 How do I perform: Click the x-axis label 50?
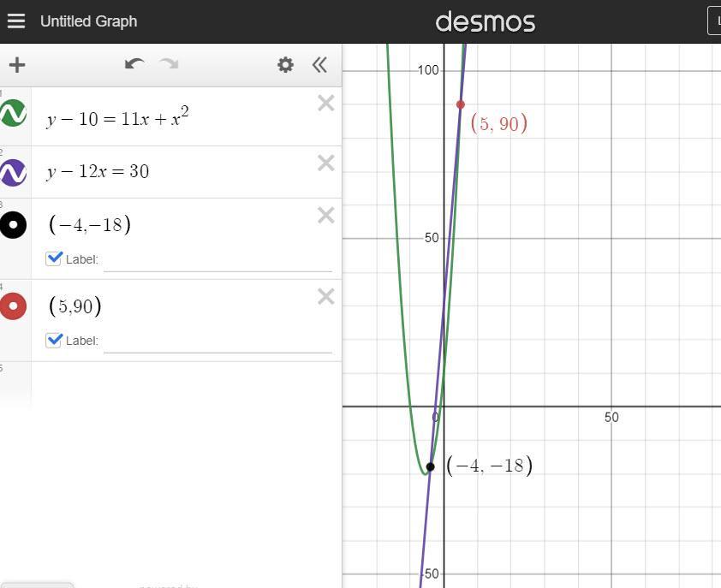(x=611, y=418)
